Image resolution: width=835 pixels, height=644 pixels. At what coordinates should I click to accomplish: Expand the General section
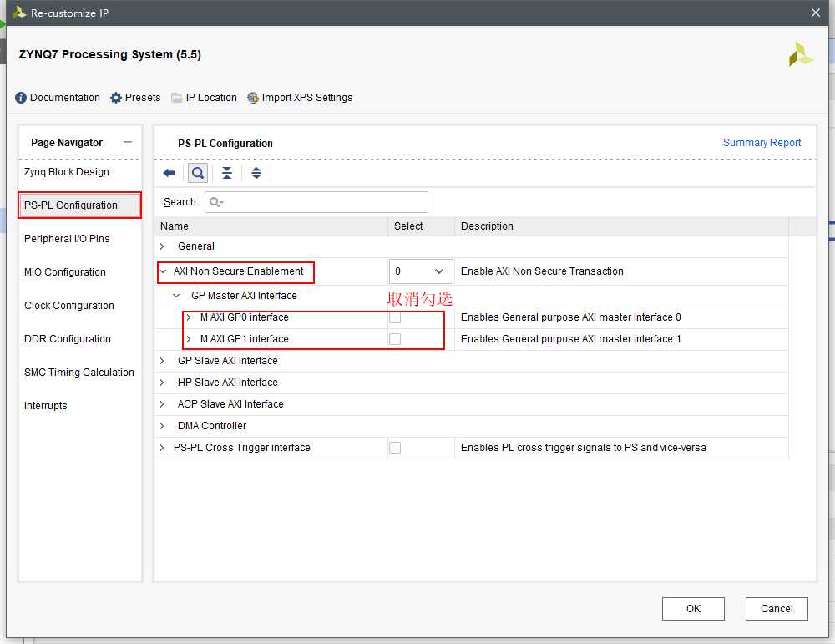(163, 246)
